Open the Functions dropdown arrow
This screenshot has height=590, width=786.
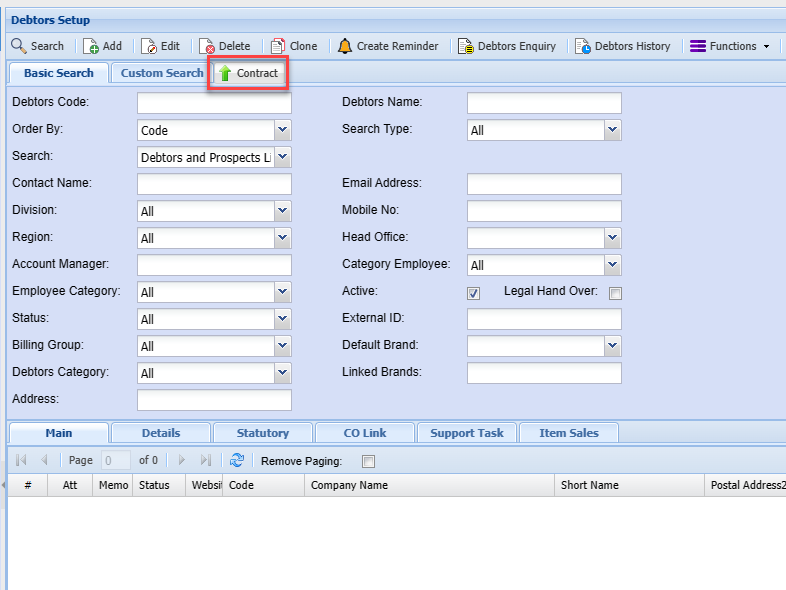(766, 47)
